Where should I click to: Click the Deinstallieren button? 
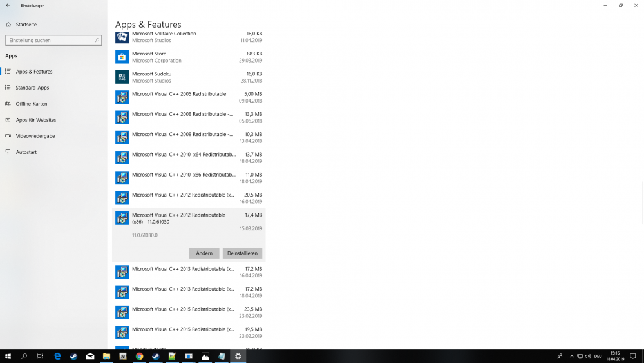click(242, 253)
